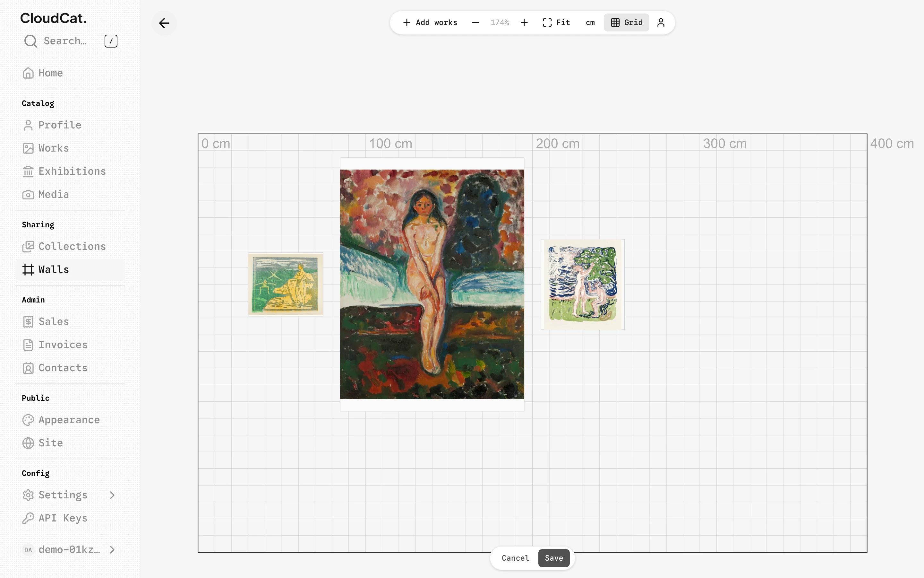Open Appearance settings

[70, 420]
